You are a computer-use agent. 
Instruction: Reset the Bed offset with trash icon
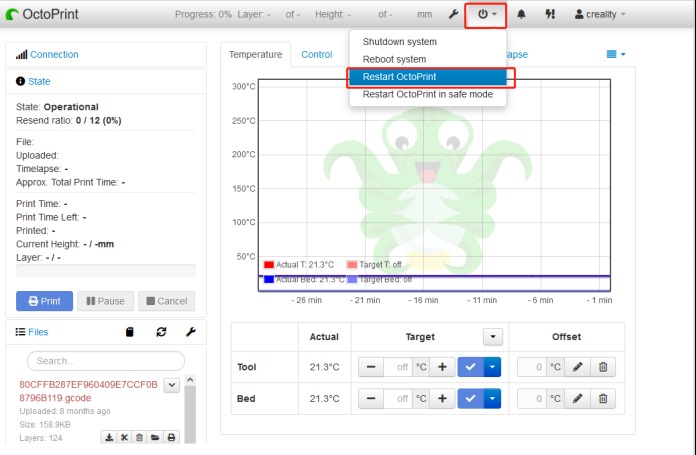coord(603,399)
